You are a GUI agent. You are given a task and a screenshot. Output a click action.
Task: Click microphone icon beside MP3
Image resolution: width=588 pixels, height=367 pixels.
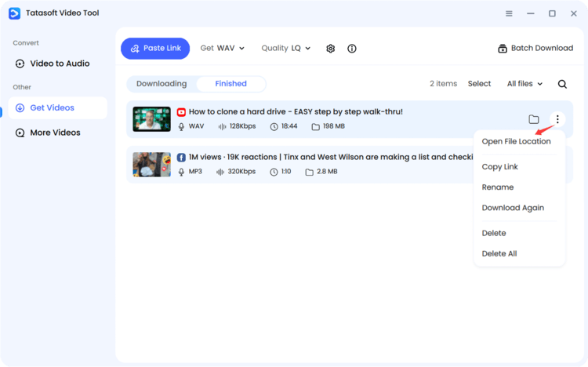[x=181, y=172]
